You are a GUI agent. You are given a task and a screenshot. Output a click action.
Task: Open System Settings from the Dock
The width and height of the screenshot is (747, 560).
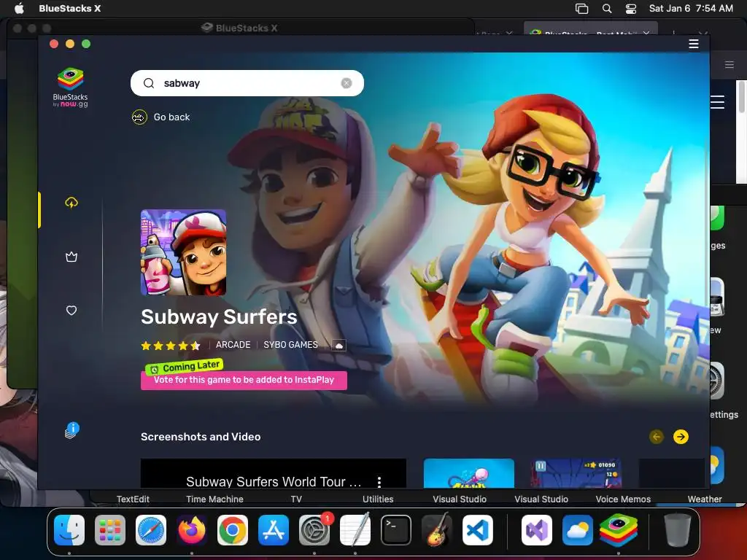point(314,530)
